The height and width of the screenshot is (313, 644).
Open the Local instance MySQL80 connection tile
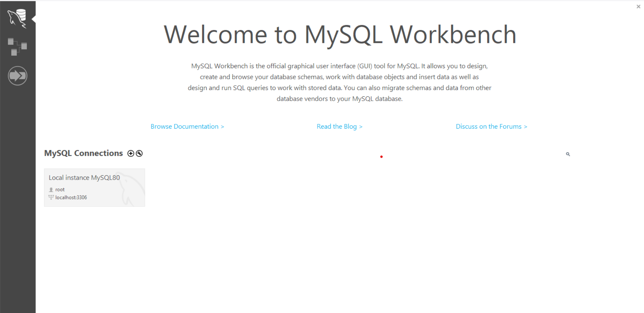tap(95, 188)
